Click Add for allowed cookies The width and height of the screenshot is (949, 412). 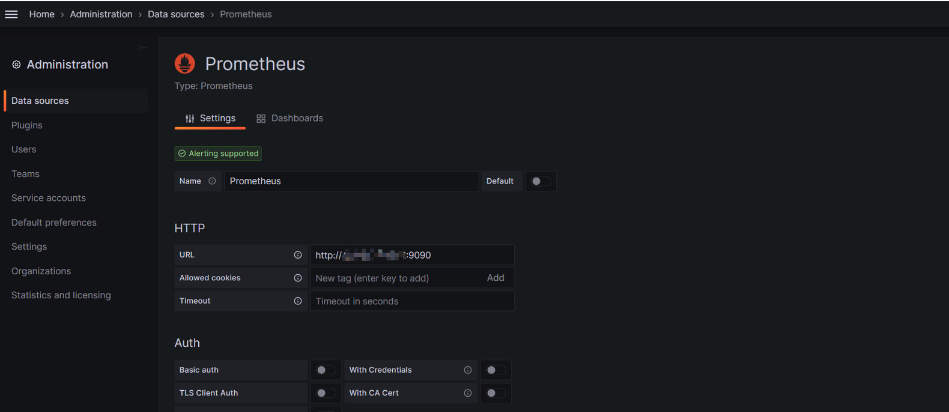495,278
